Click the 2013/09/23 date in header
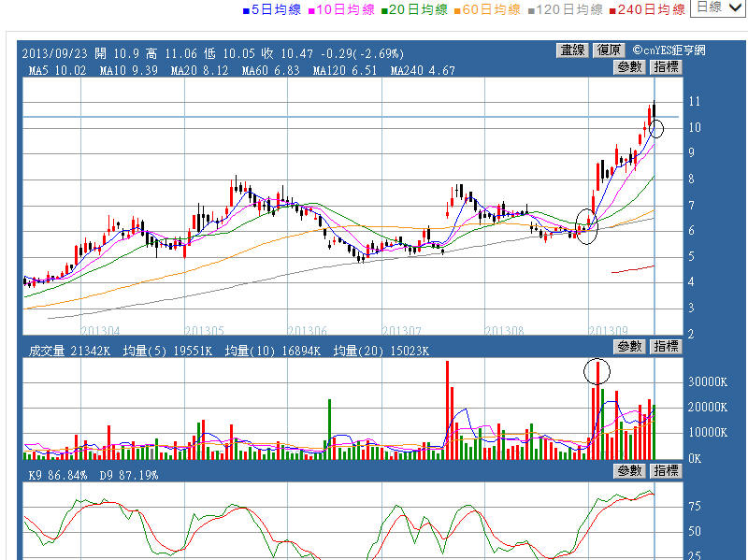The height and width of the screenshot is (560, 748). (x=55, y=53)
